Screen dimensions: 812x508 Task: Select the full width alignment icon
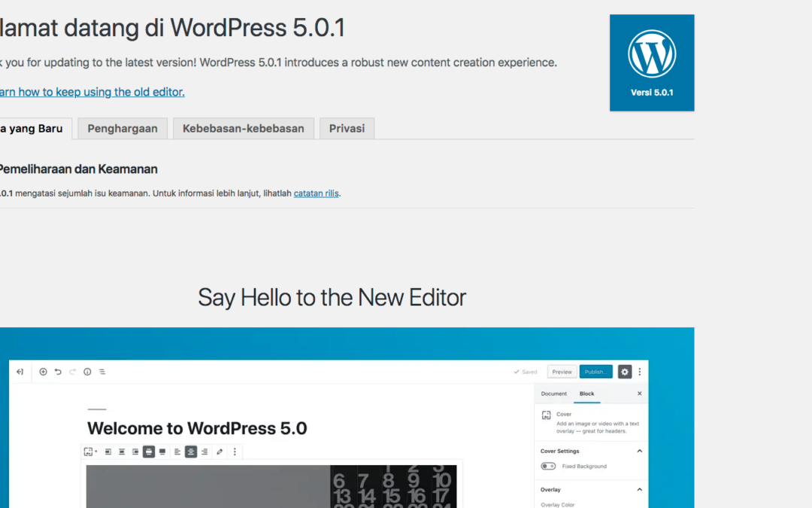pos(162,452)
